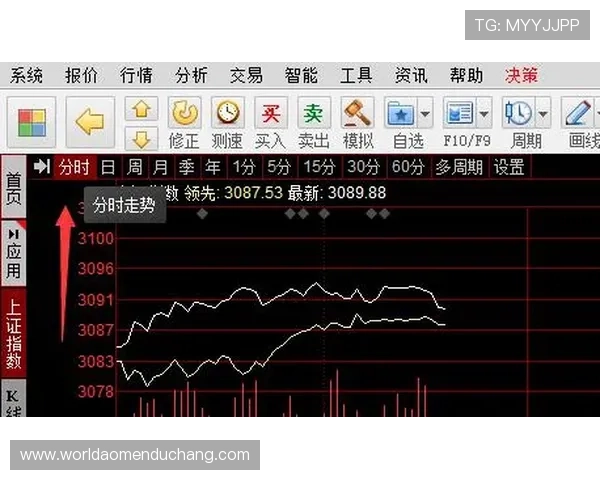Click the 3083 price axis label
This screenshot has width=600, height=480.
point(96,361)
